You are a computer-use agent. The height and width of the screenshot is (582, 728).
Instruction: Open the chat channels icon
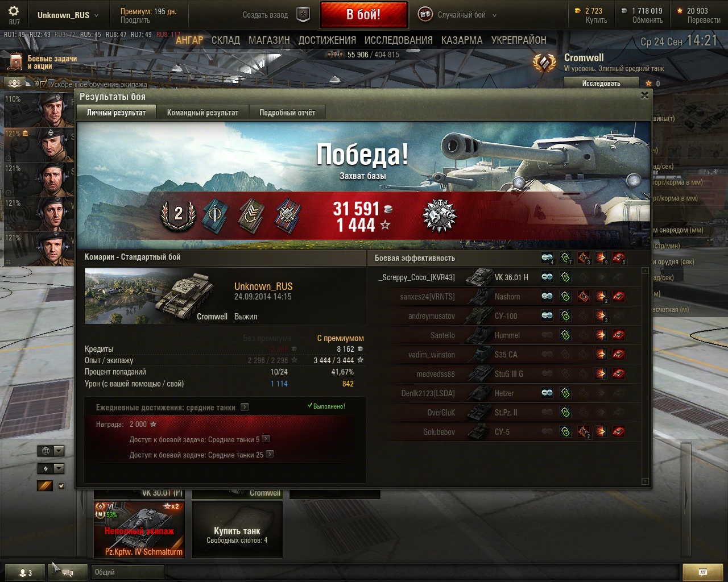click(x=67, y=572)
